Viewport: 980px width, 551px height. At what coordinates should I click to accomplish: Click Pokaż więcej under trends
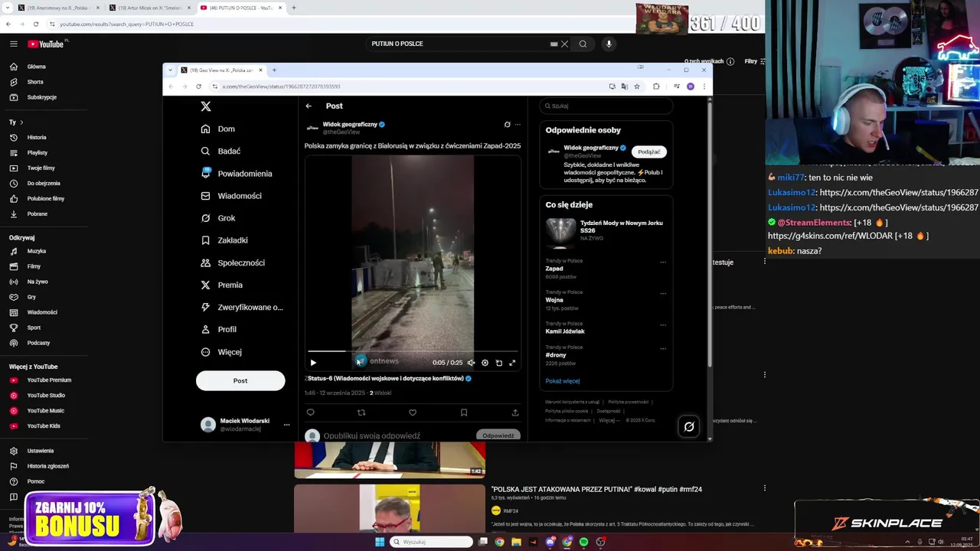[563, 381]
